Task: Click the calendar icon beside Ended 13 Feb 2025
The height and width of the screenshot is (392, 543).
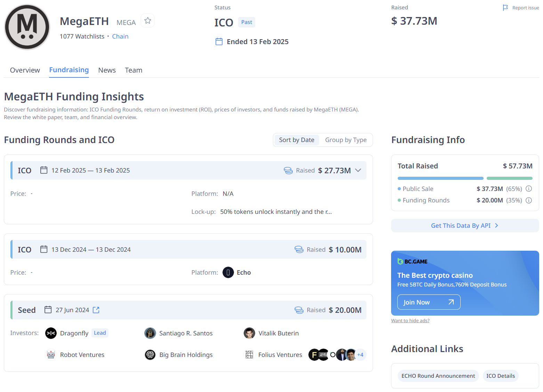Action: (219, 42)
